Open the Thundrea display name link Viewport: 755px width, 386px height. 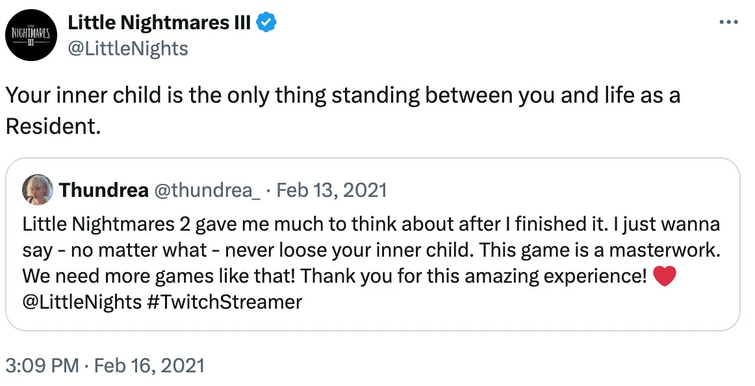tap(104, 190)
